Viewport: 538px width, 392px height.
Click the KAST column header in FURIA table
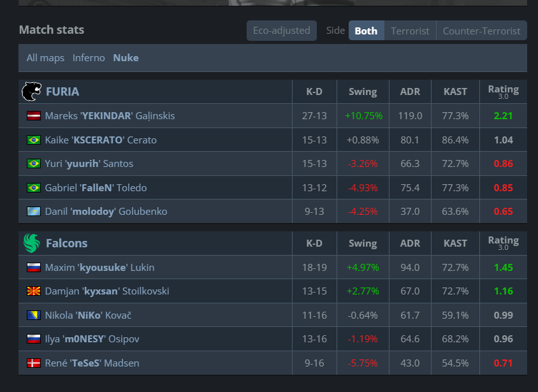pyautogui.click(x=455, y=92)
